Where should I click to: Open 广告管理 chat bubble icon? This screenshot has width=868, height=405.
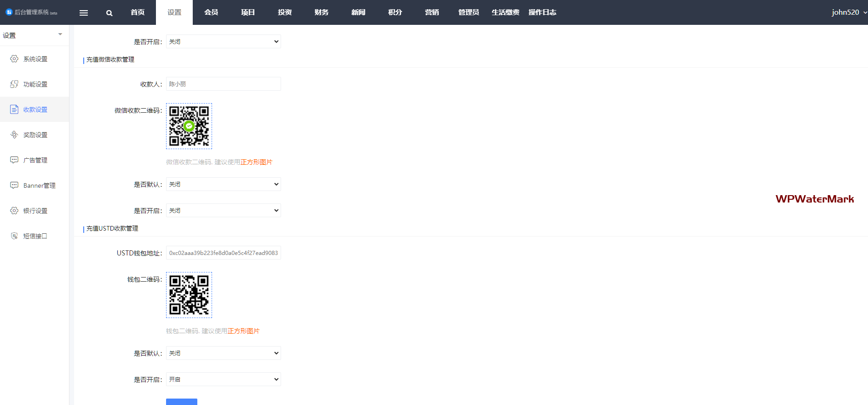coord(14,160)
